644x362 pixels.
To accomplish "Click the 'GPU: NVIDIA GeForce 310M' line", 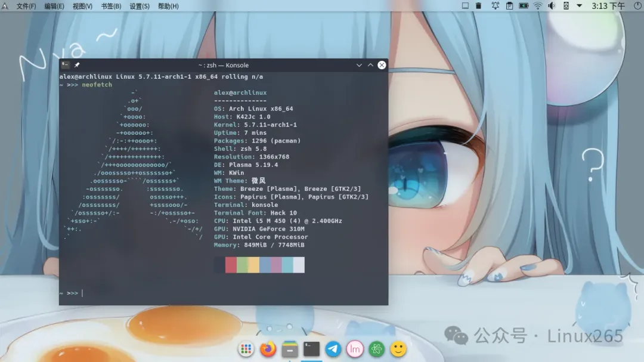I will tap(259, 229).
